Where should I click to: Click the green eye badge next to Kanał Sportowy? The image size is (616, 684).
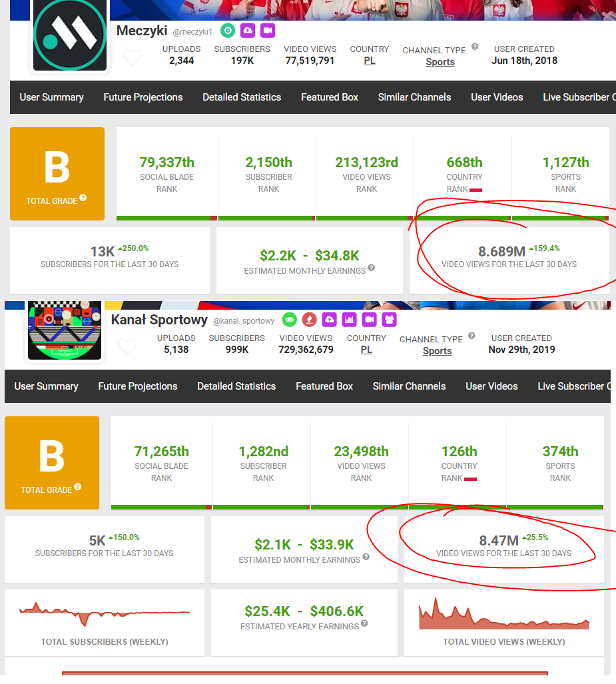pyautogui.click(x=290, y=320)
